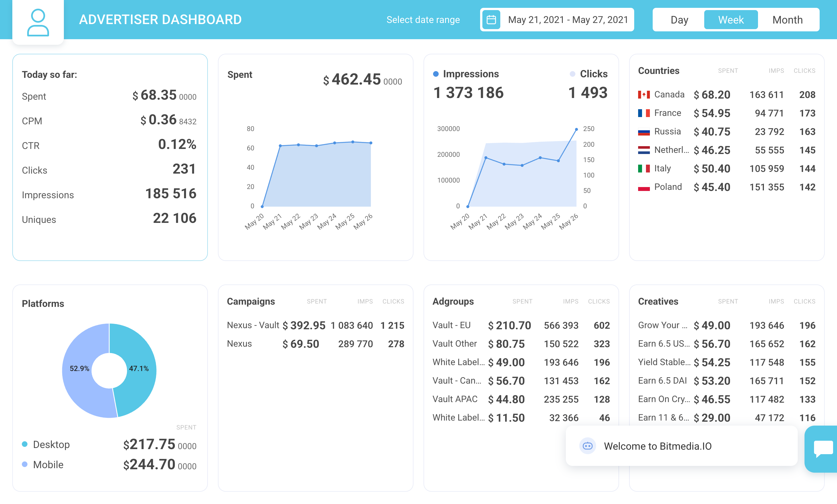
Task: Toggle the Mobile platform legend dot
Action: (x=24, y=464)
